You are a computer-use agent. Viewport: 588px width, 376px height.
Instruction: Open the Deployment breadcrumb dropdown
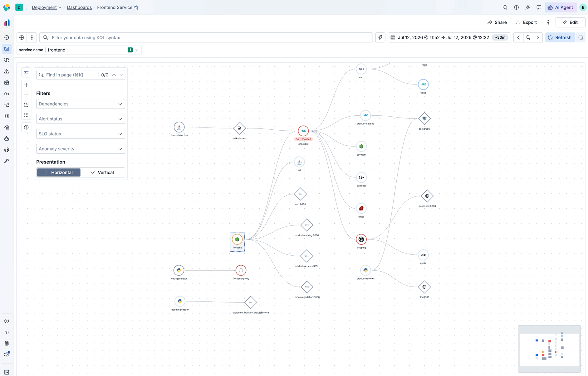[x=47, y=7]
